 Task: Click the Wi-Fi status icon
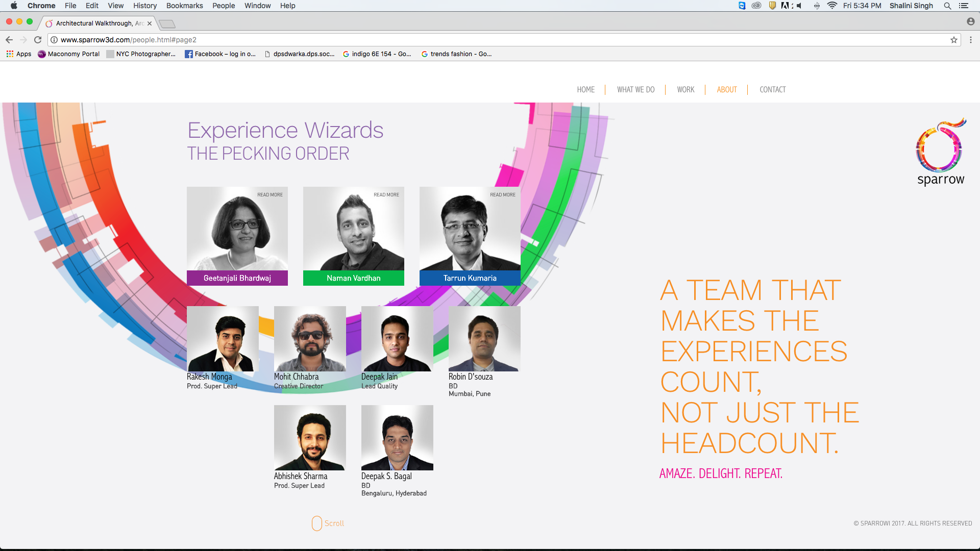pyautogui.click(x=832, y=6)
